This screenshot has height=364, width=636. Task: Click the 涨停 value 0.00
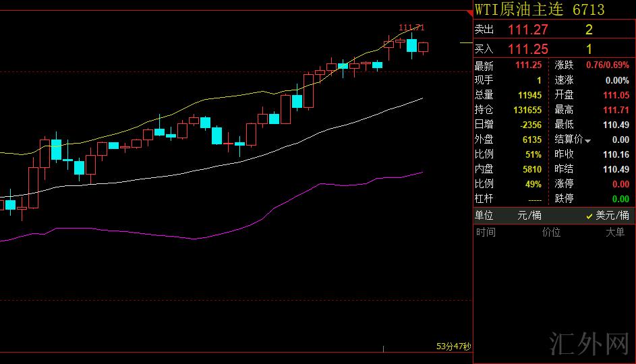tap(620, 185)
